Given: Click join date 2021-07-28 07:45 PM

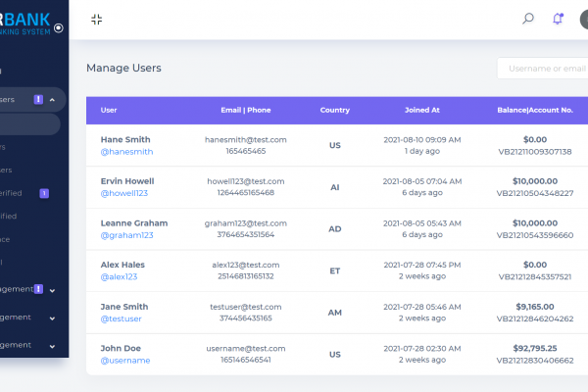Looking at the screenshot, I should point(422,266).
